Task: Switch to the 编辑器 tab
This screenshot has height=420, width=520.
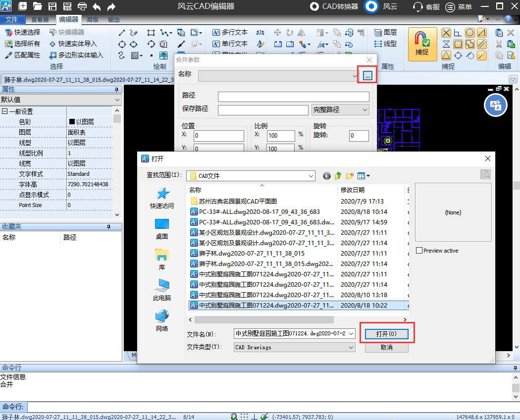Action: click(x=69, y=20)
